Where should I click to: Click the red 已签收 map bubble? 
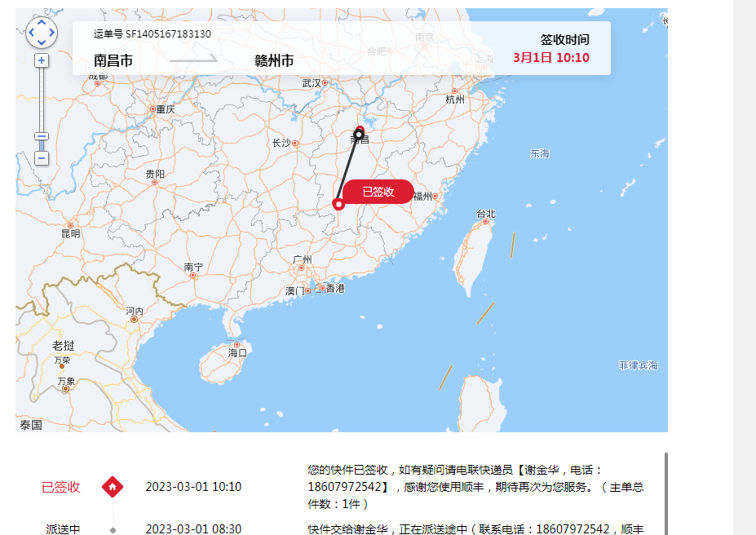pos(378,192)
